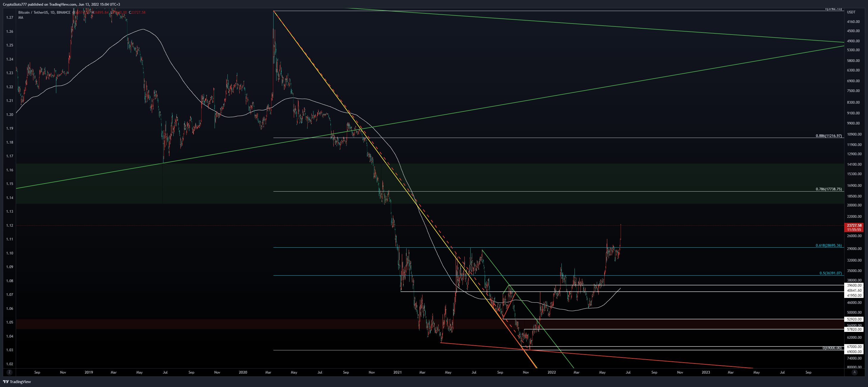Click the 41950.00 horizontal line price label
This screenshot has height=387, width=868.
[854, 295]
